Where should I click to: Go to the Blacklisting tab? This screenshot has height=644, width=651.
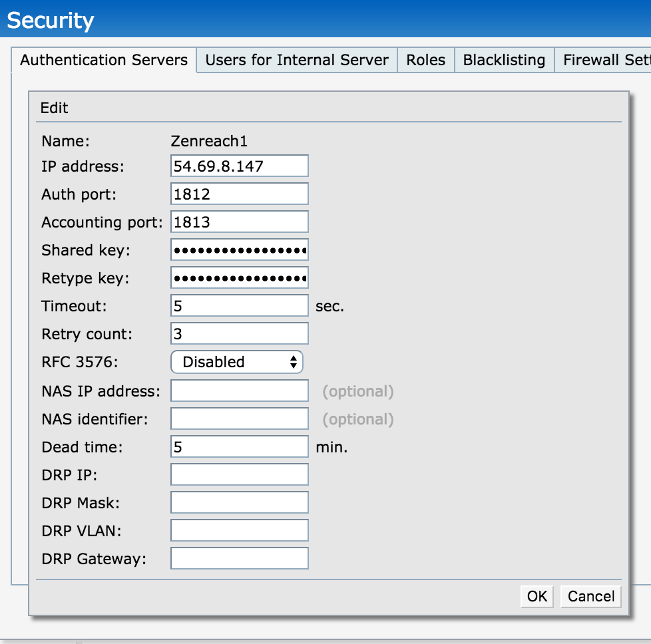click(x=504, y=60)
